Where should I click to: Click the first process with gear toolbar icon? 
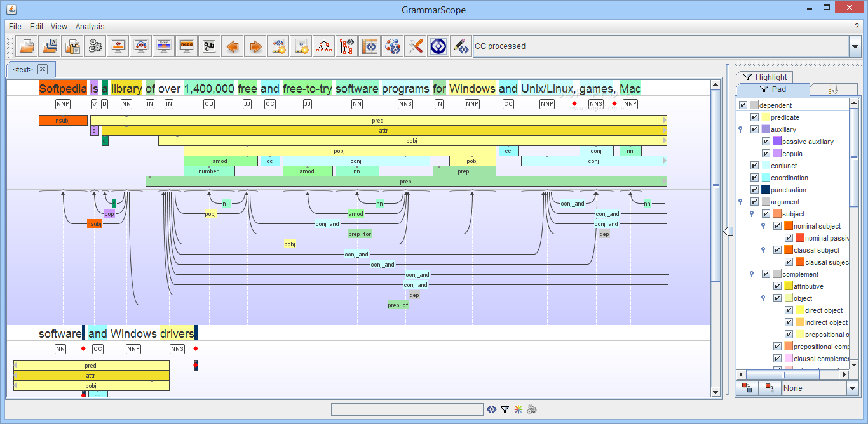click(278, 46)
